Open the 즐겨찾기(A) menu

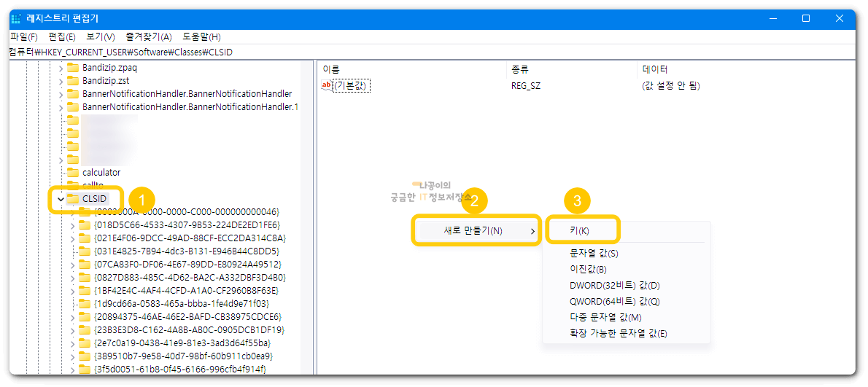148,37
